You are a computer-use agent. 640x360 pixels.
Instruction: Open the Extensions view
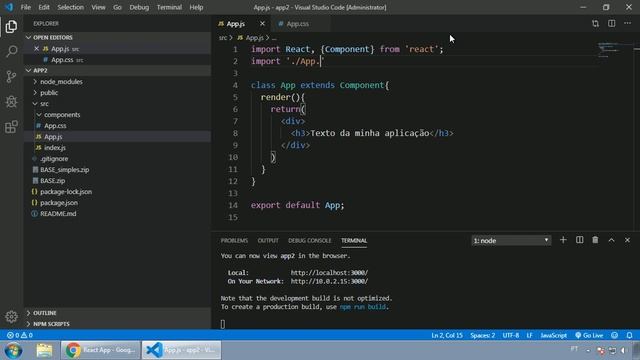pyautogui.click(x=11, y=127)
